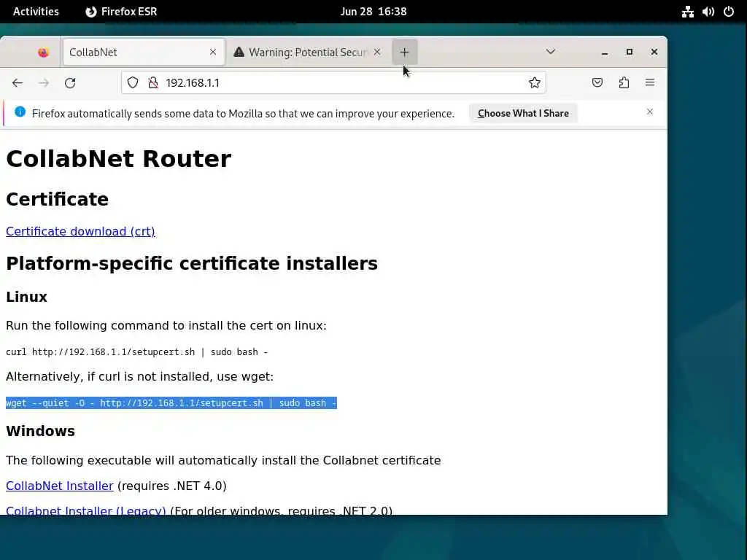This screenshot has height=560, width=747.
Task: Click the Windows section heading
Action: point(41,431)
